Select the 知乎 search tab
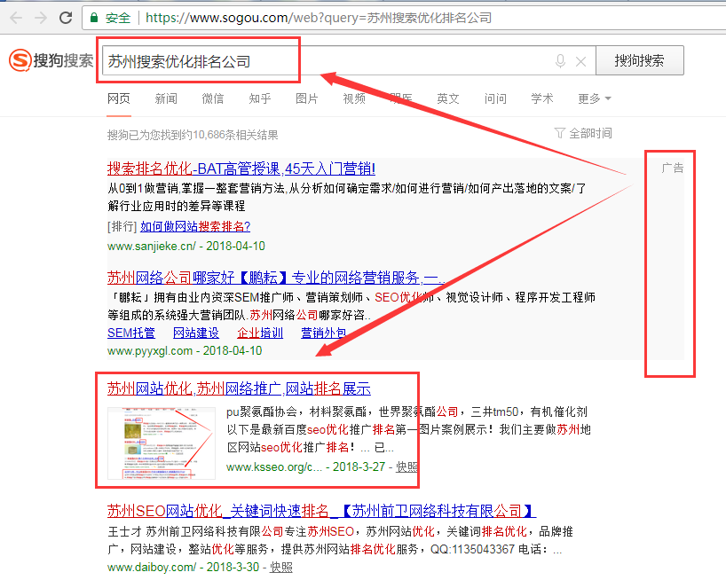The height and width of the screenshot is (588, 726). (x=260, y=98)
